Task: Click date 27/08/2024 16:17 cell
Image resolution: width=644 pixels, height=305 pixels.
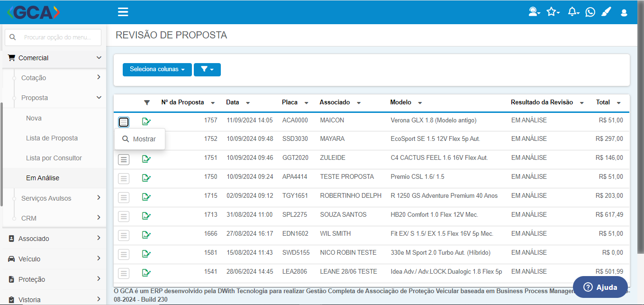Action: point(249,234)
